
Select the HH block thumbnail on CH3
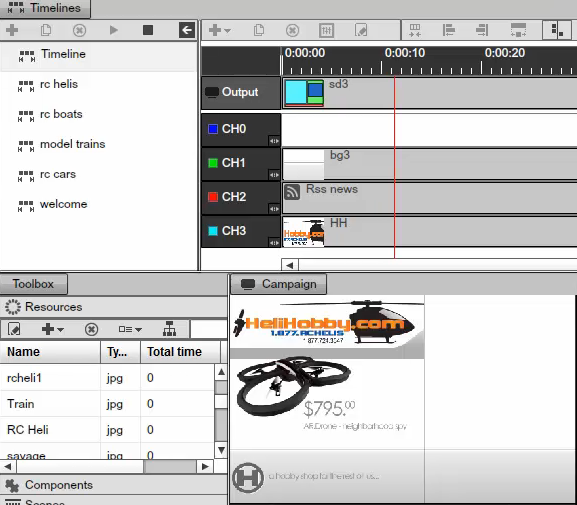304,232
